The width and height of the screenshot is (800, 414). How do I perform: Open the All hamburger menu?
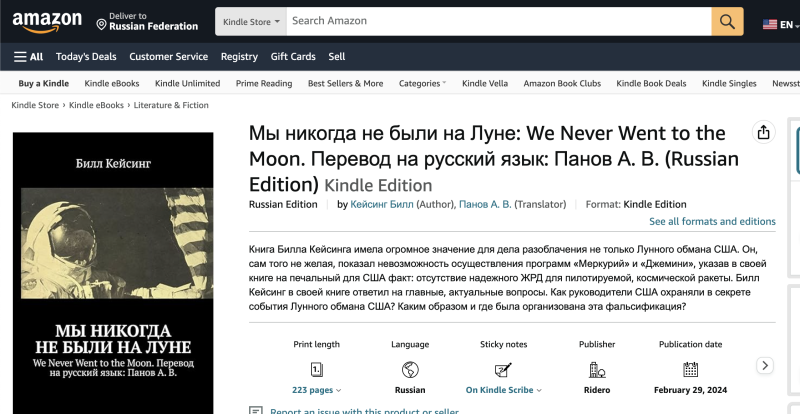click(28, 57)
